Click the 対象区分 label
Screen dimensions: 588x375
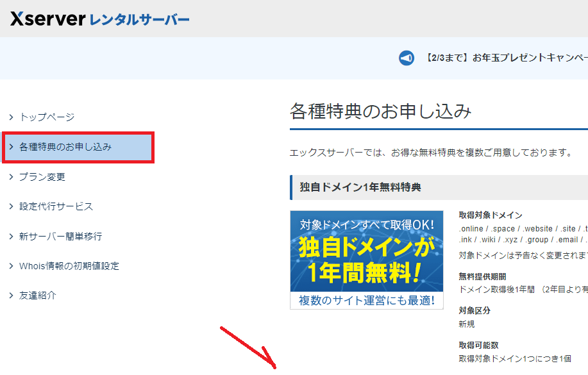coord(475,310)
